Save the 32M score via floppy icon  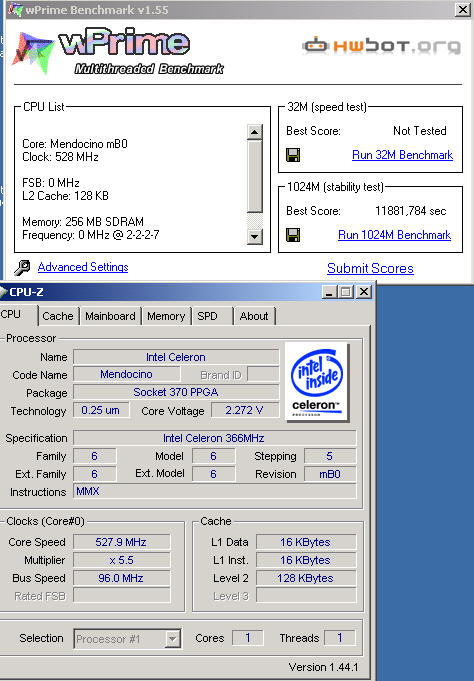(x=293, y=155)
